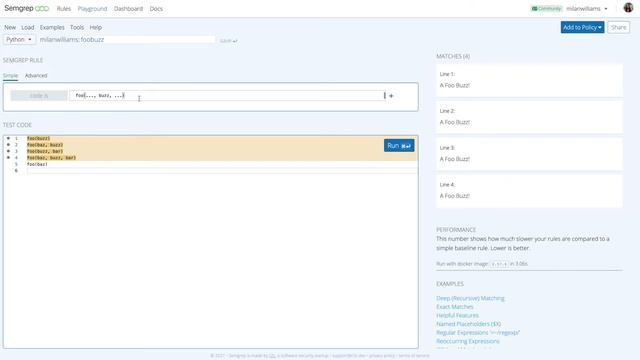This screenshot has height=360, width=640.
Task: Open the Deep (Recursive) Matching example
Action: (x=470, y=298)
